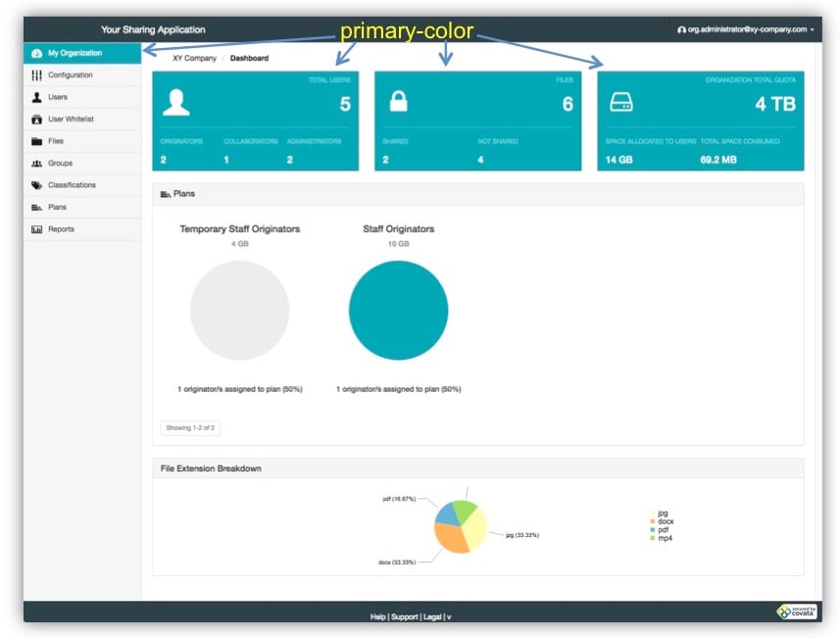Click the mp4 legend color swatch
The image size is (840, 638).
[x=653, y=538]
